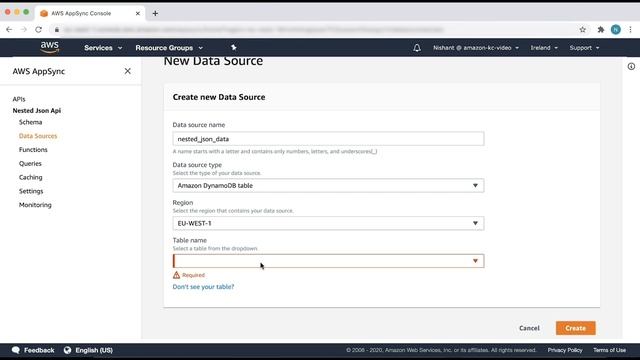Open Data Sources section
Screen dimensions: 640x360
tap(38, 136)
